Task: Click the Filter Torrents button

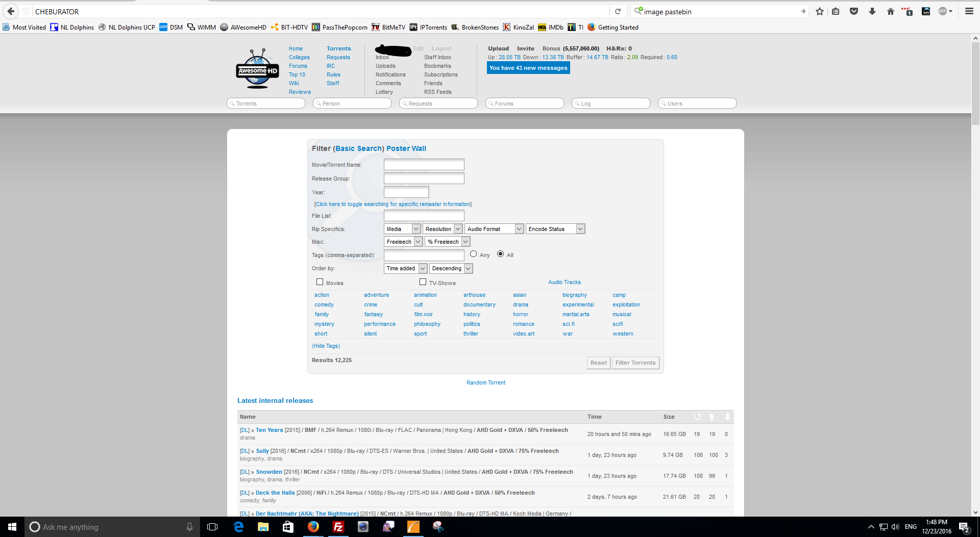Action: point(635,363)
